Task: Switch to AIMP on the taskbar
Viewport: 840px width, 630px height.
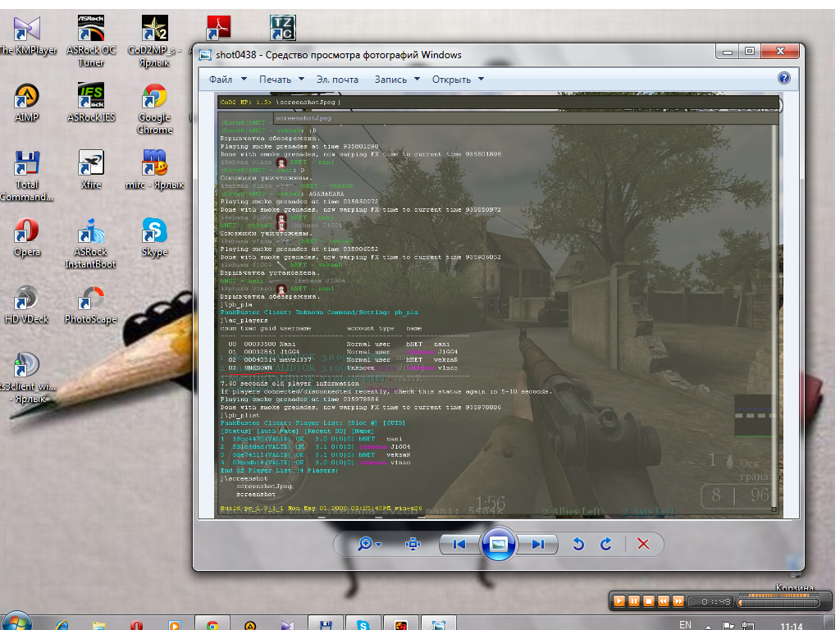Action: (x=250, y=623)
